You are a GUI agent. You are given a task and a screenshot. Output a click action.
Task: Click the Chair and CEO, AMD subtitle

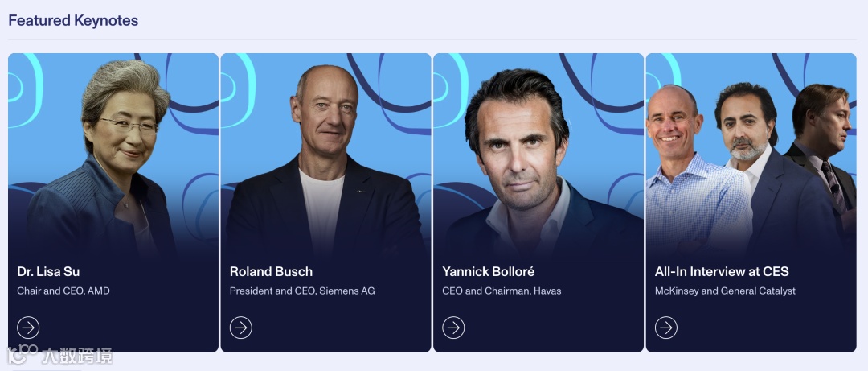pos(63,291)
